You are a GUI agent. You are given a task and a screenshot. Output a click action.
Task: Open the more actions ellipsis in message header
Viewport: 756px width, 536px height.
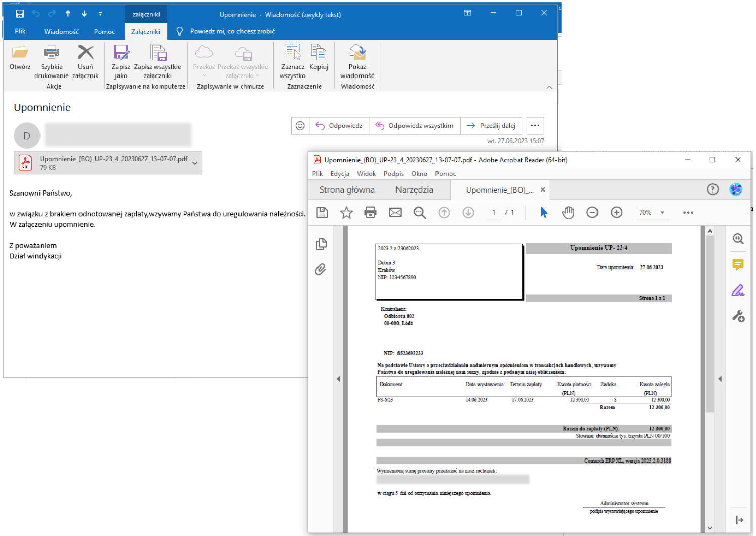pos(535,126)
